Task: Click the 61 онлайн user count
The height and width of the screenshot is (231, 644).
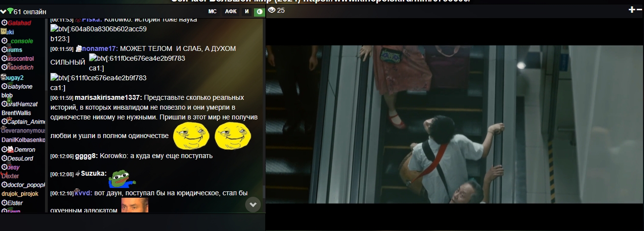Action: pyautogui.click(x=30, y=11)
